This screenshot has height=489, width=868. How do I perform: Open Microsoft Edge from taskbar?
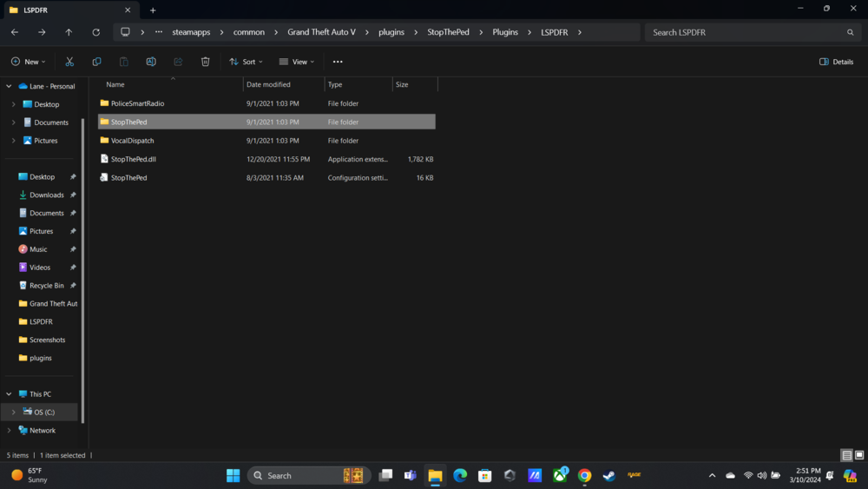point(460,475)
